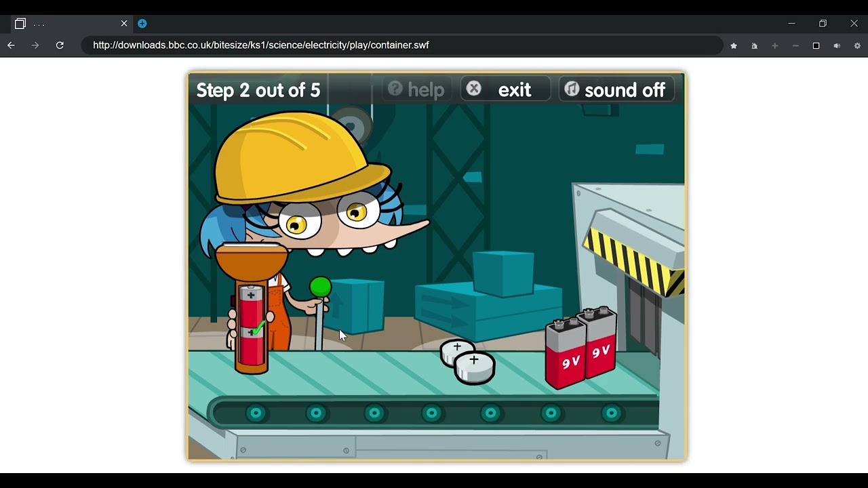
Task: Click the home icon in toolbar
Action: pos(754,45)
